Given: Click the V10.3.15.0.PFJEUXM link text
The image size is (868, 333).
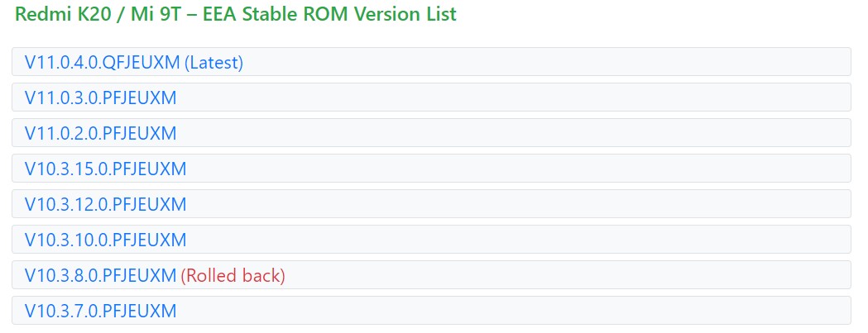Looking at the screenshot, I should point(106,169).
